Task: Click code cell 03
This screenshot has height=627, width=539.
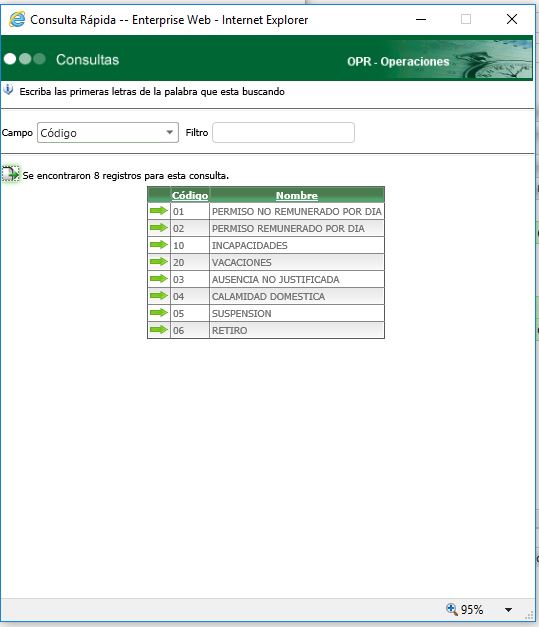Action: pos(190,279)
